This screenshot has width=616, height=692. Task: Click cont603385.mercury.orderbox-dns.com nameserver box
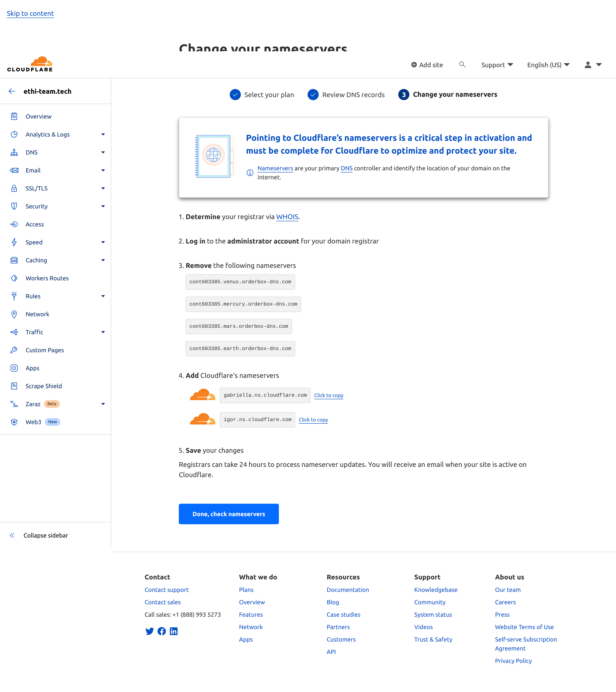pos(243,304)
